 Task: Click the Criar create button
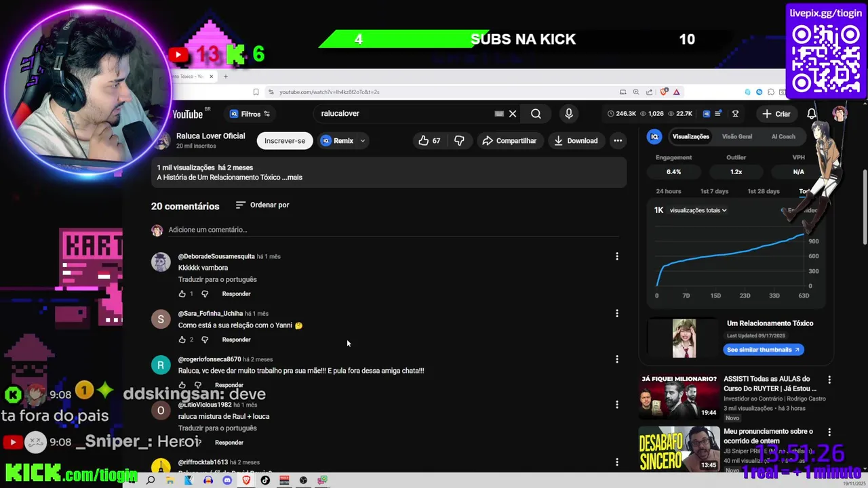click(776, 114)
